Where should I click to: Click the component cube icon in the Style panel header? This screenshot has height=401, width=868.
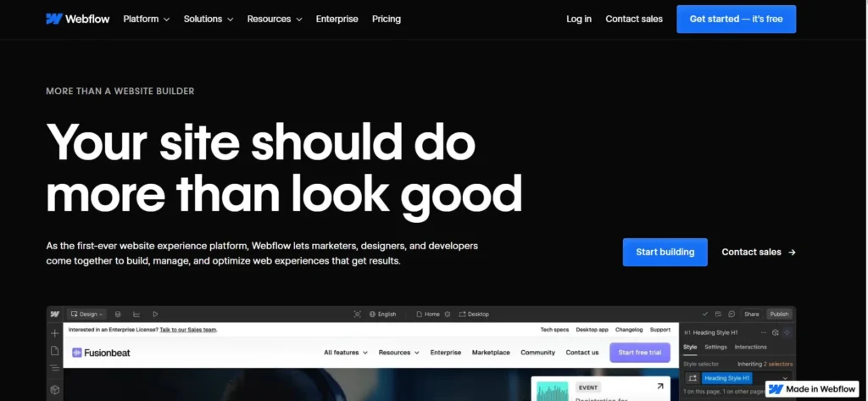pyautogui.click(x=776, y=333)
